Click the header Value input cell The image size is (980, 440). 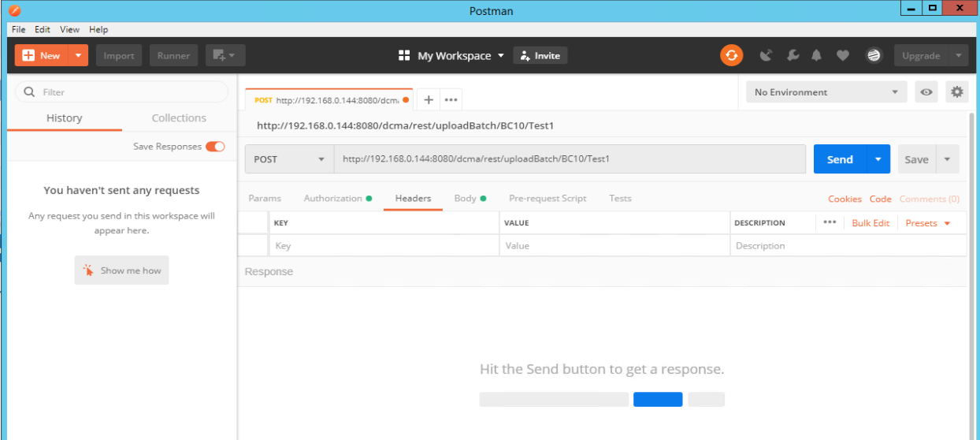[614, 245]
